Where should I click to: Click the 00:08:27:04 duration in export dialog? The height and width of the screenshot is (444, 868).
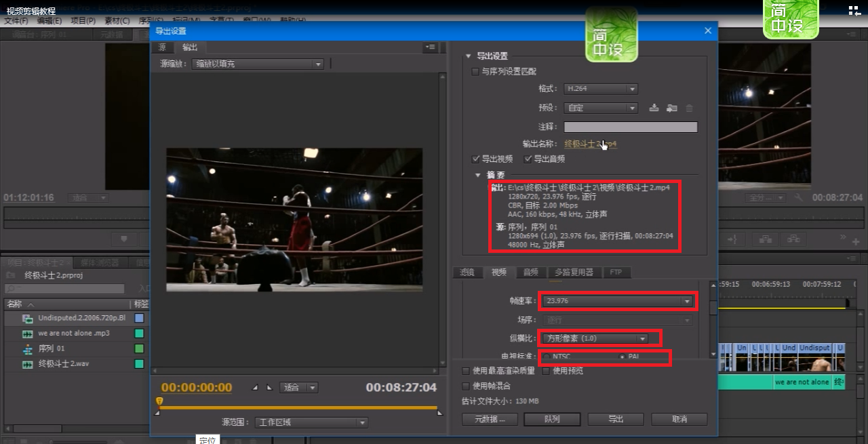(x=401, y=388)
